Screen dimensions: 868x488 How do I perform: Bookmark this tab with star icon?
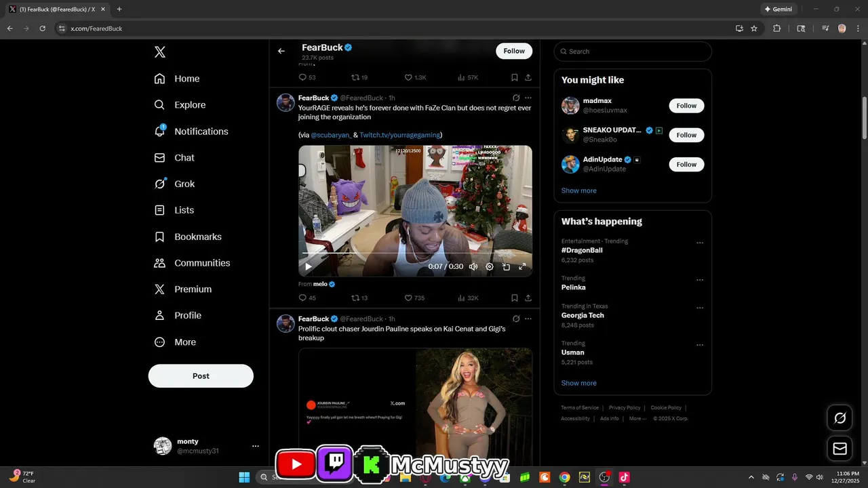pos(754,28)
